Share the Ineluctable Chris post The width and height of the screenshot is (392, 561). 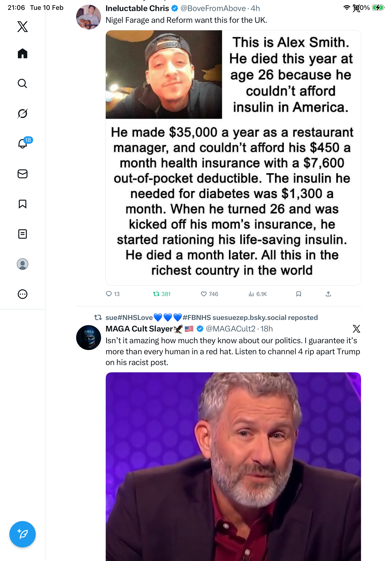point(328,294)
